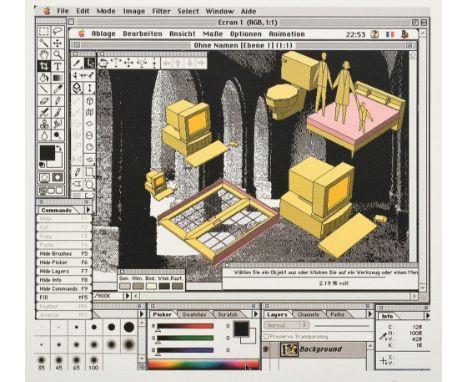Select the Crop tool
Viewport: 468px width, 382px height.
click(44, 66)
